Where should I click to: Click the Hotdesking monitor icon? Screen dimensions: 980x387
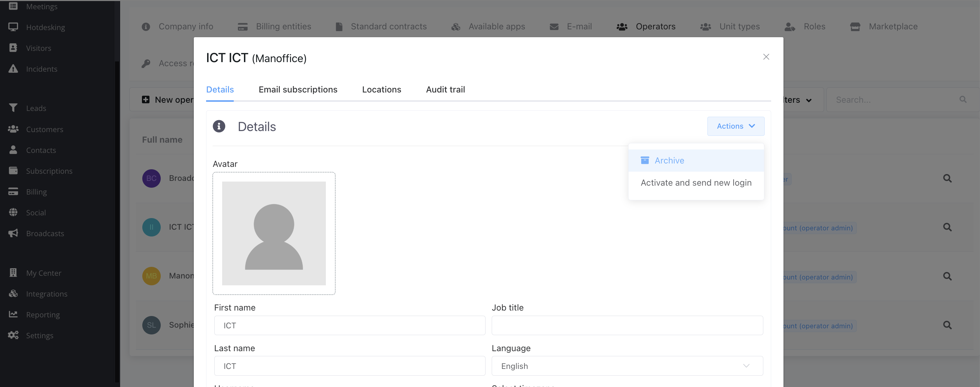coord(13,27)
